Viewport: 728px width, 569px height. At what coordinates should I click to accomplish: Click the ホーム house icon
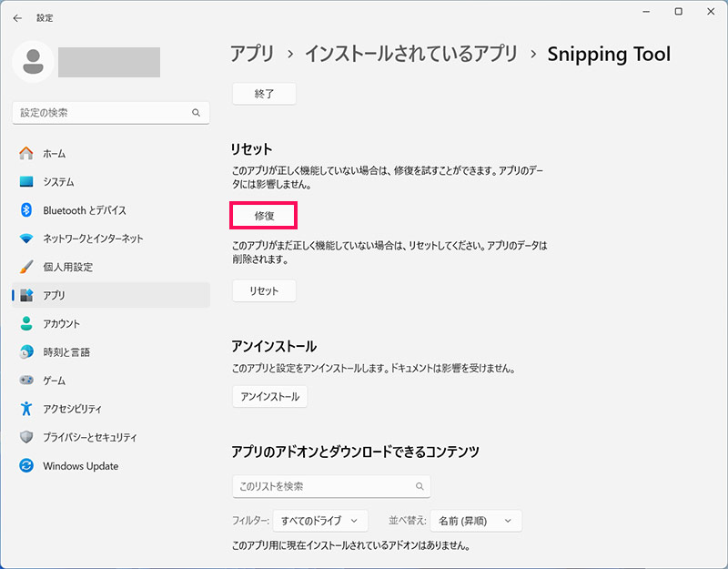click(26, 153)
